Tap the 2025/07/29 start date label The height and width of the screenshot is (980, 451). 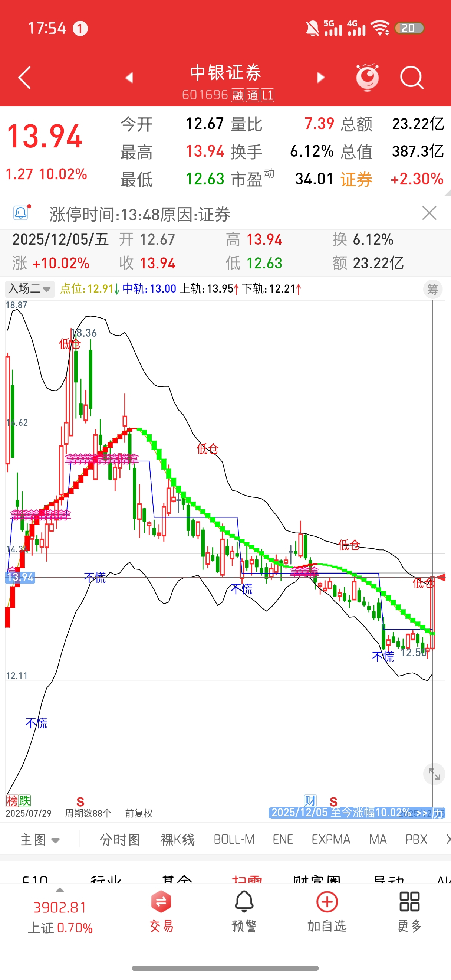click(29, 813)
